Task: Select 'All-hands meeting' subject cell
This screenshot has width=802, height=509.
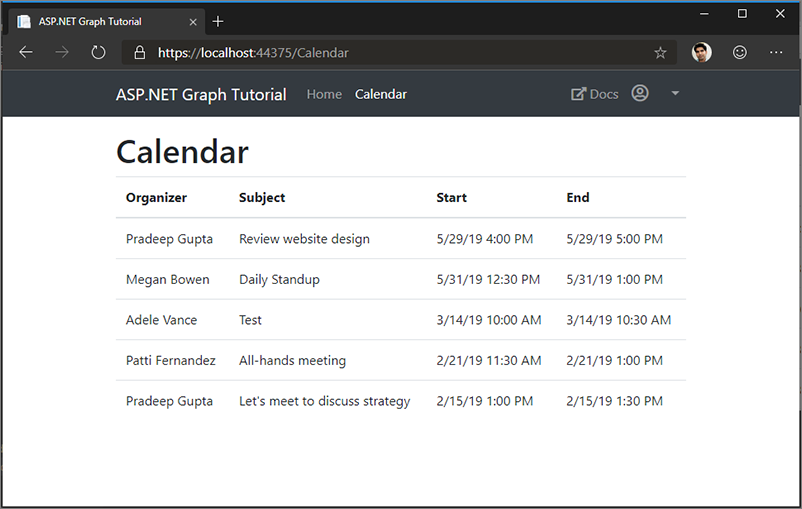Action: [293, 360]
